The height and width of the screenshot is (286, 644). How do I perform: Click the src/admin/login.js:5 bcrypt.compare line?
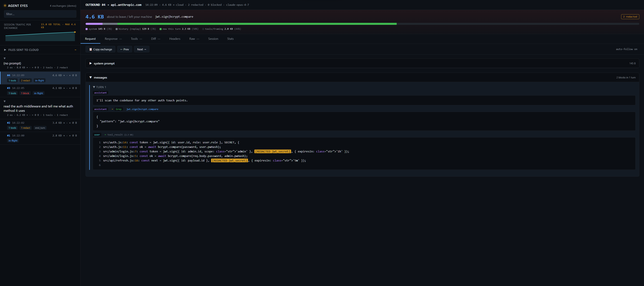175,156
